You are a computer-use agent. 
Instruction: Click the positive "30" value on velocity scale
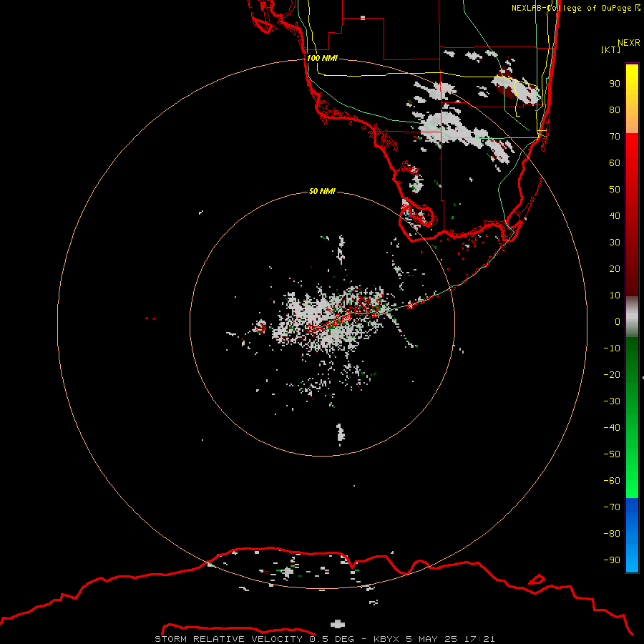coord(615,243)
